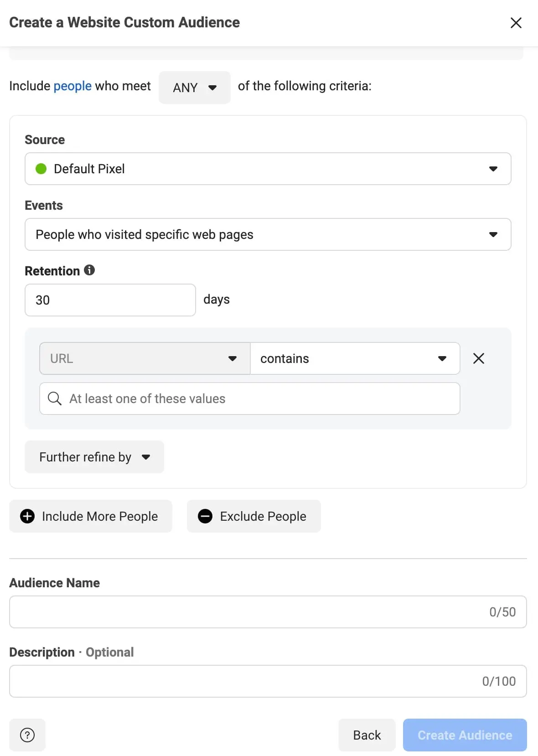Click the Back button
The image size is (538, 756).
(367, 735)
